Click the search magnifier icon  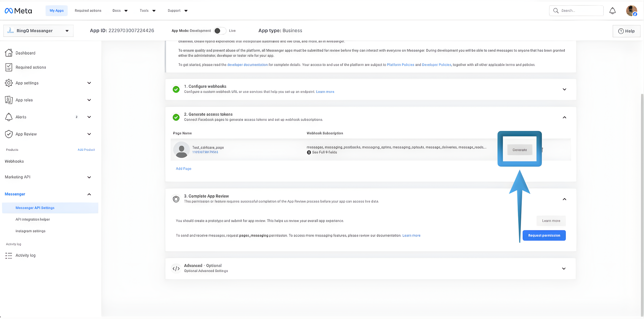click(556, 10)
